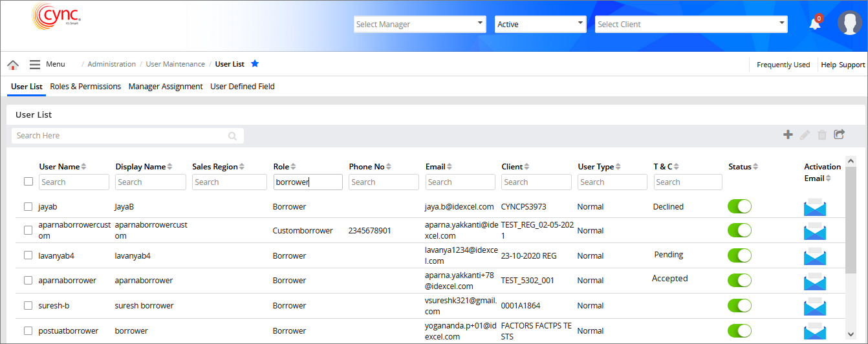Check the box for user suresh-b
This screenshot has height=344, width=868.
tap(28, 305)
